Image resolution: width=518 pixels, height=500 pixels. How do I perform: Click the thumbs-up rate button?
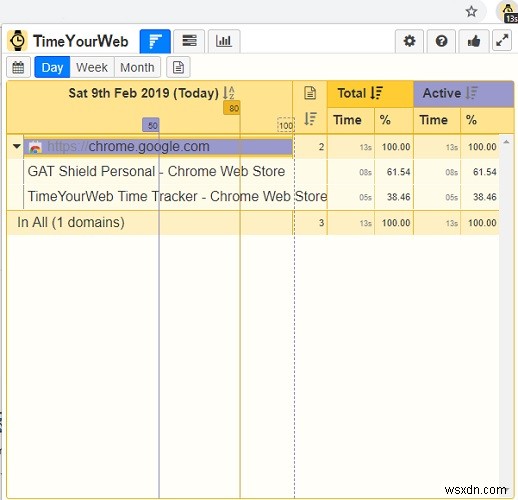pos(474,41)
